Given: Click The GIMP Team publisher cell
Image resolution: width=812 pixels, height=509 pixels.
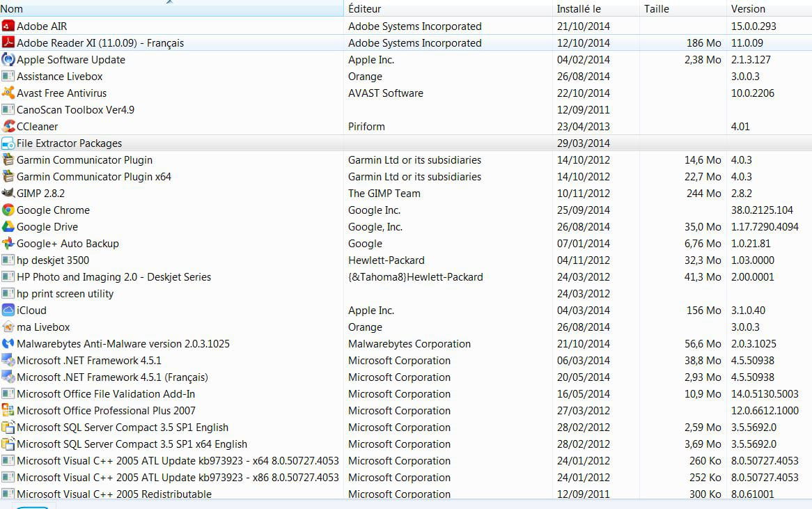Looking at the screenshot, I should [384, 193].
